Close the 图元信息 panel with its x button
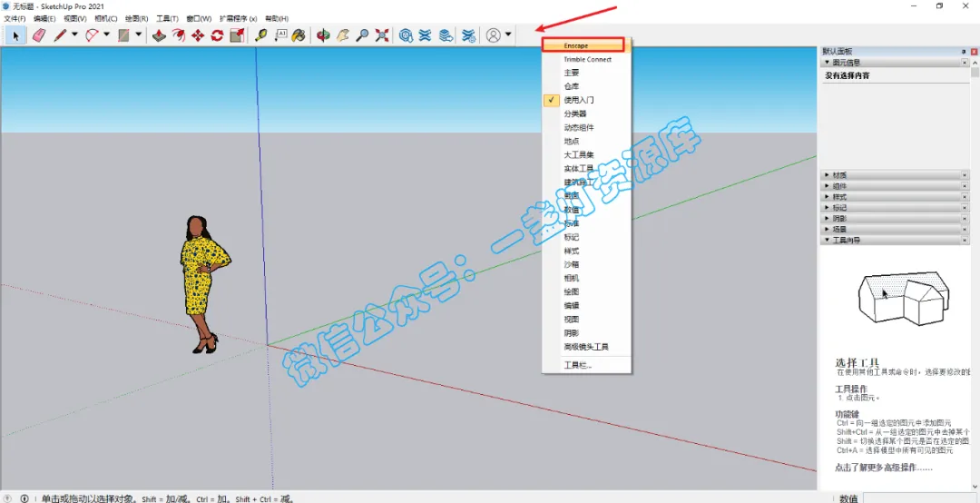 (x=965, y=63)
